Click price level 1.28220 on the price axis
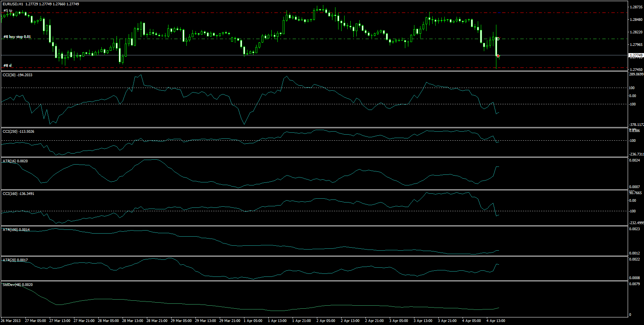644x325 pixels. pos(636,32)
